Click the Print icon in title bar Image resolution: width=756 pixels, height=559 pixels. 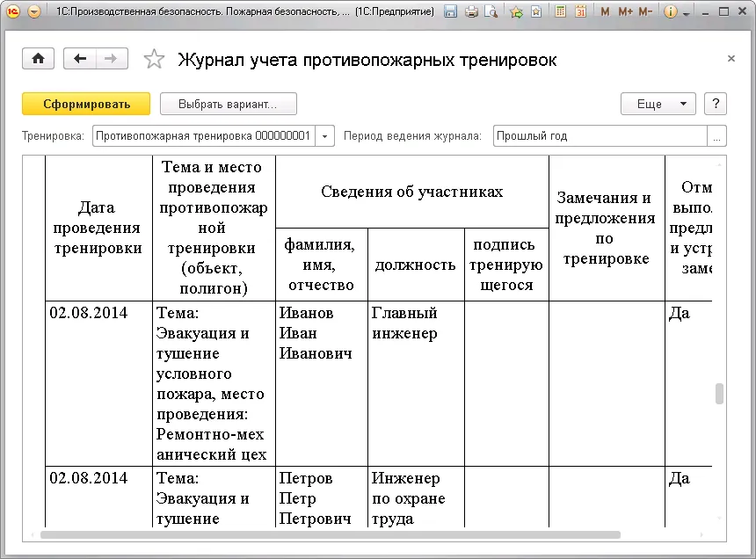pos(471,11)
